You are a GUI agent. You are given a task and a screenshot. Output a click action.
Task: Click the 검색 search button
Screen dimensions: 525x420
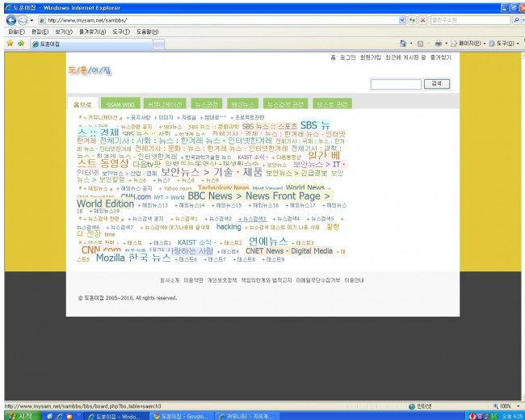pos(436,83)
